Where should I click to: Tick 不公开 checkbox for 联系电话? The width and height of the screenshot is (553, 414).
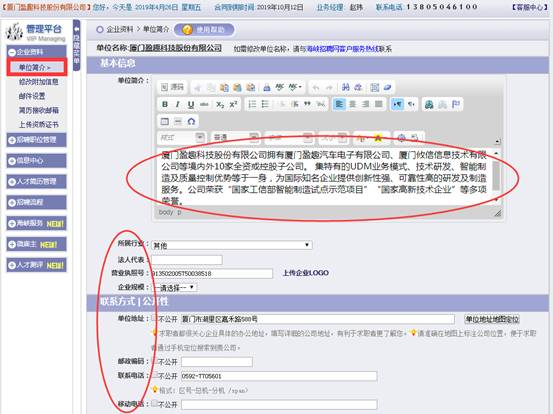click(x=154, y=375)
